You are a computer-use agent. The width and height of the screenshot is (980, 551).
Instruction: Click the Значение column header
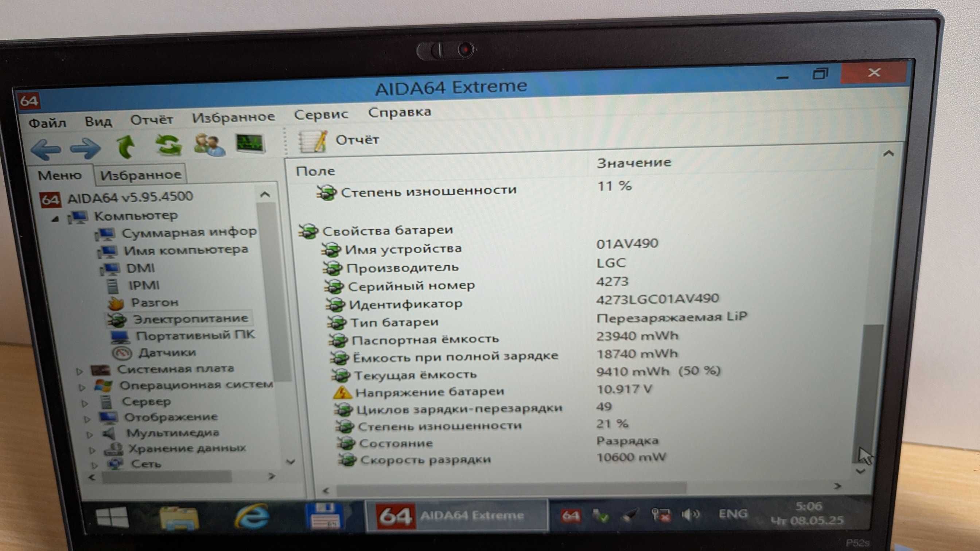coord(634,163)
